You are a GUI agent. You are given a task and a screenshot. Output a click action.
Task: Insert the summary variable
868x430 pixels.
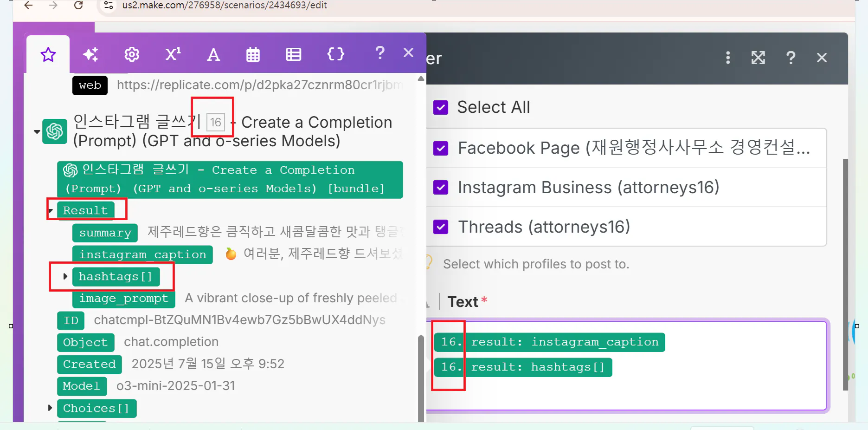click(x=105, y=233)
